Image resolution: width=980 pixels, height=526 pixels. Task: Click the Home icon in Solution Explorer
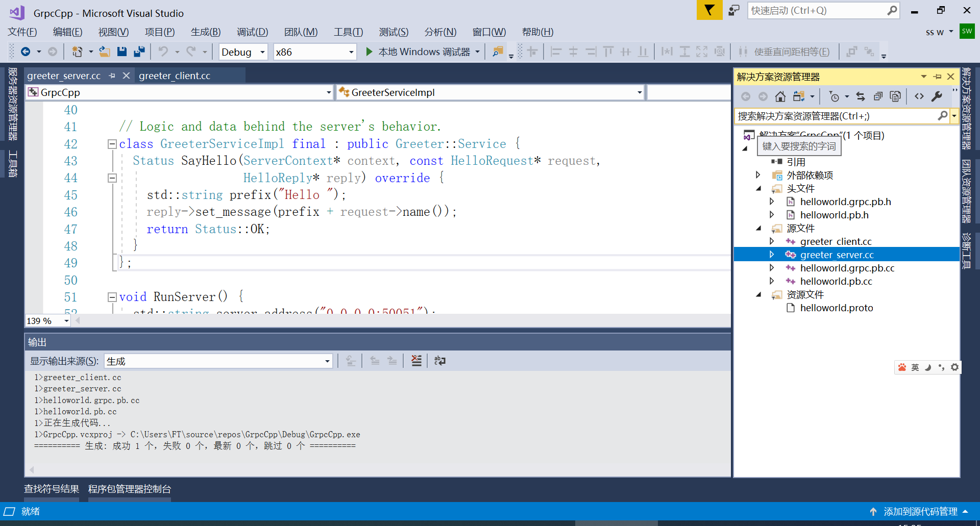coord(780,96)
